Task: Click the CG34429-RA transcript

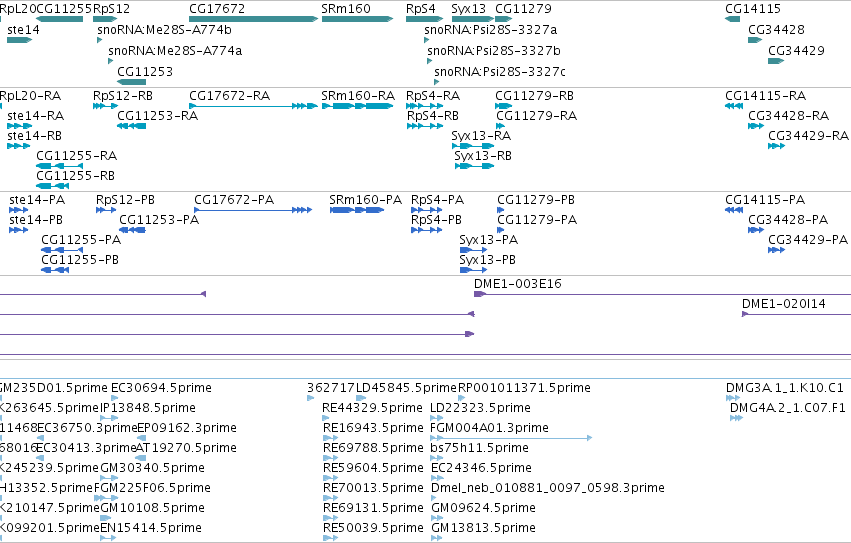Action: [776, 146]
